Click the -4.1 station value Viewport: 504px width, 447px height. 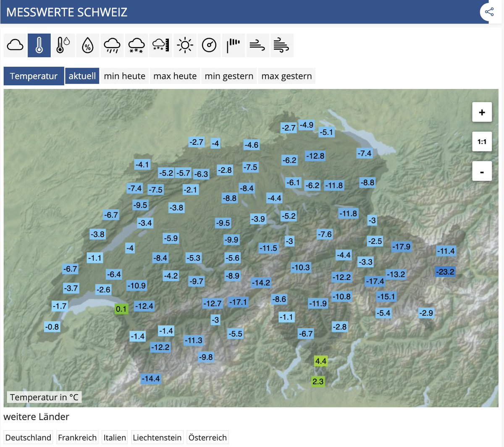pyautogui.click(x=142, y=165)
